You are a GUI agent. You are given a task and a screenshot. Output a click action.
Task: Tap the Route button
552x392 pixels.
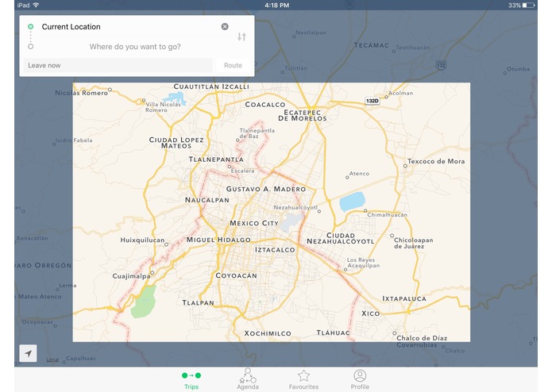click(233, 65)
